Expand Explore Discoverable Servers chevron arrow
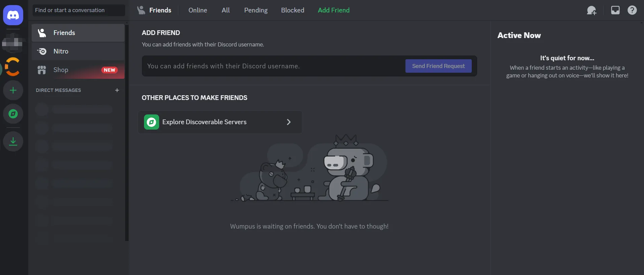The image size is (644, 275). tap(288, 122)
